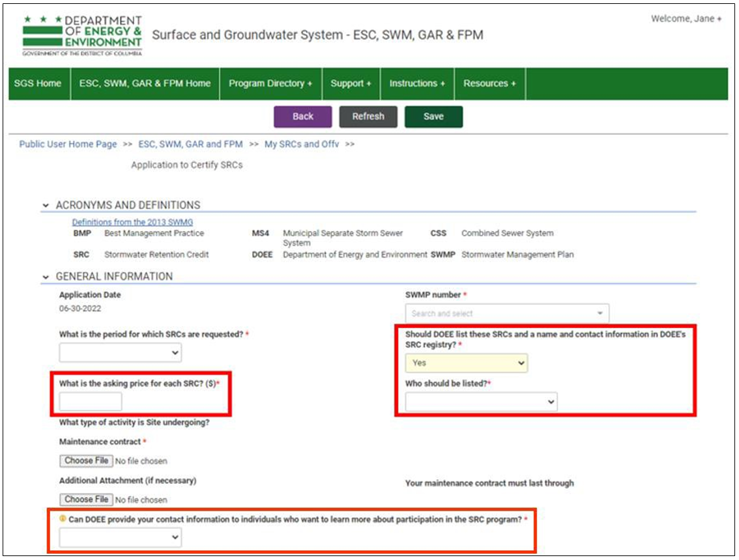Screen dimensions: 739x560
Task: Open the Support menu
Action: point(351,83)
